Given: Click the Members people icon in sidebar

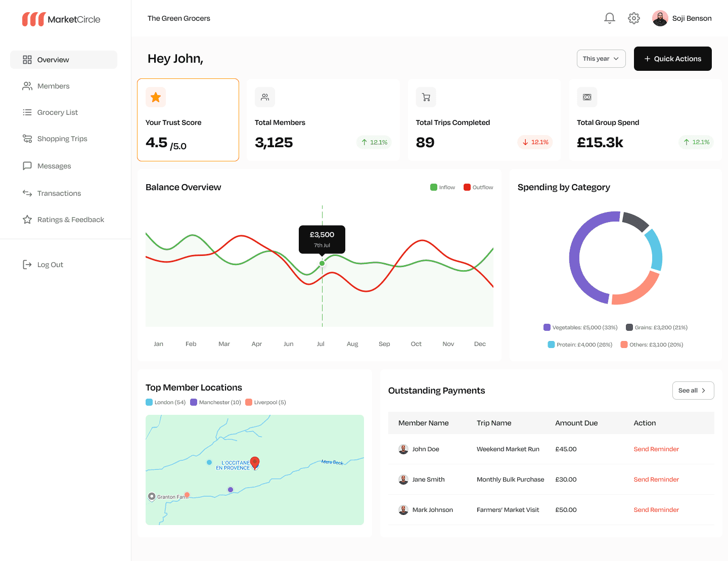Looking at the screenshot, I should 27,86.
